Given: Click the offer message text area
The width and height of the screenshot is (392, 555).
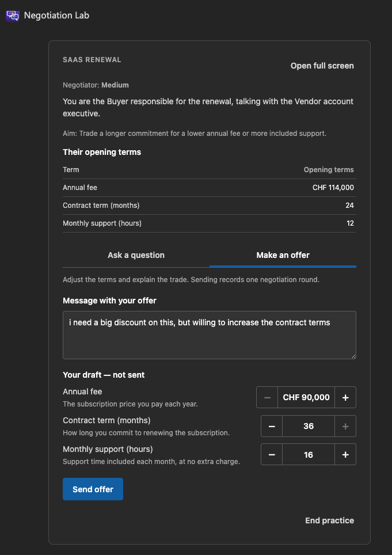Looking at the screenshot, I should tap(210, 335).
